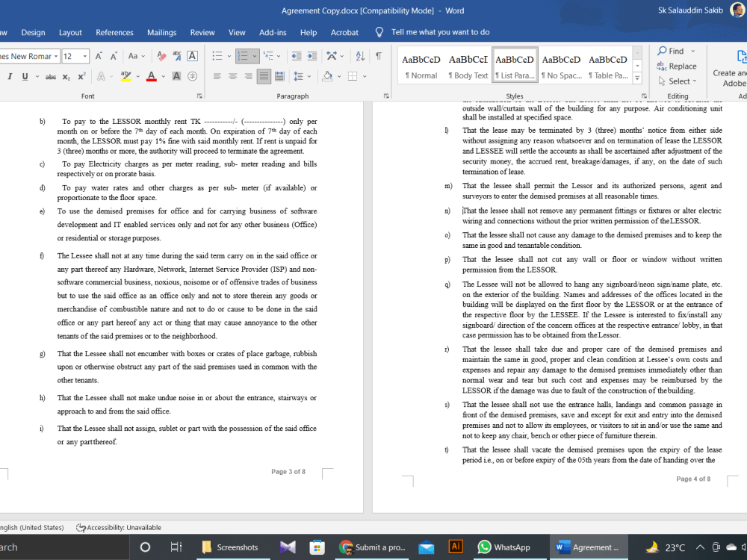Image resolution: width=747 pixels, height=560 pixels.
Task: Toggle Subscript formatting
Action: [66, 76]
